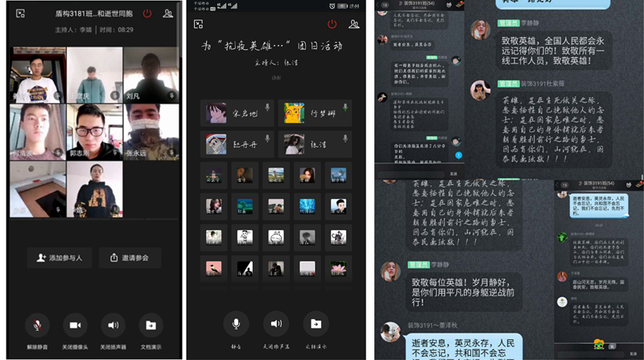Turn off camera with 关闭摄像头 icon
Screen dimensions: 644x360
tap(76, 325)
